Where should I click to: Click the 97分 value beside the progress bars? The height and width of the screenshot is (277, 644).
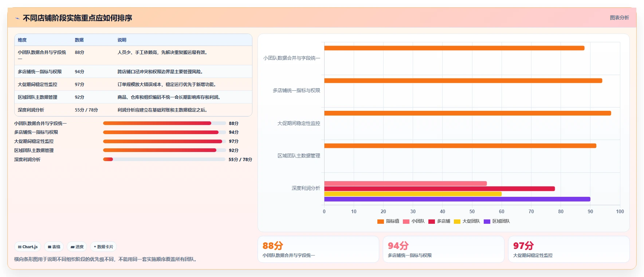click(233, 141)
